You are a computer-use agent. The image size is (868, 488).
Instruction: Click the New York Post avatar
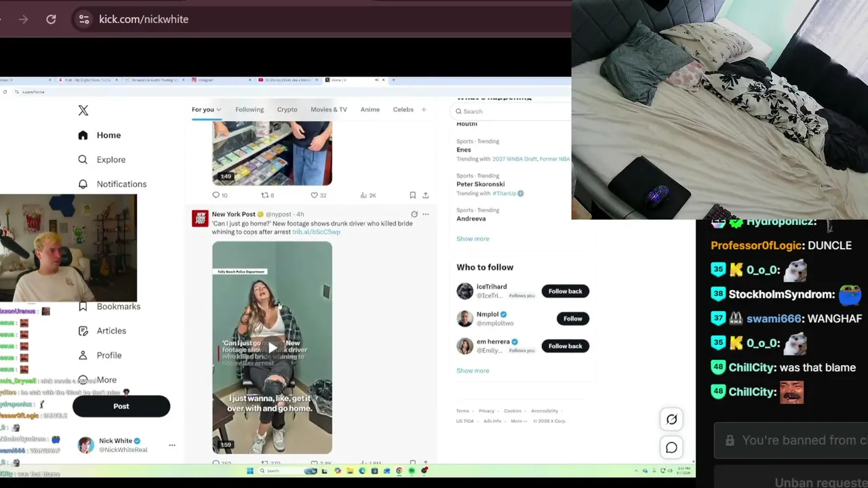(x=200, y=218)
